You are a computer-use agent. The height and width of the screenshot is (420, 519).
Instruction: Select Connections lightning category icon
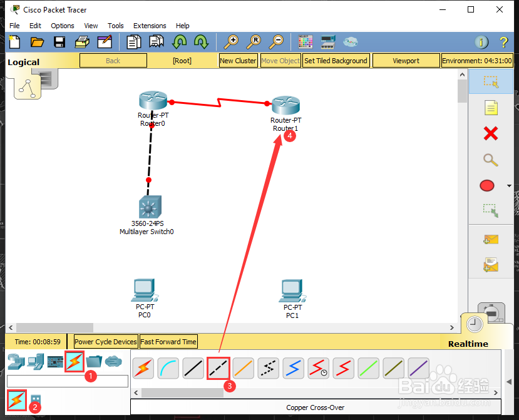coord(75,361)
